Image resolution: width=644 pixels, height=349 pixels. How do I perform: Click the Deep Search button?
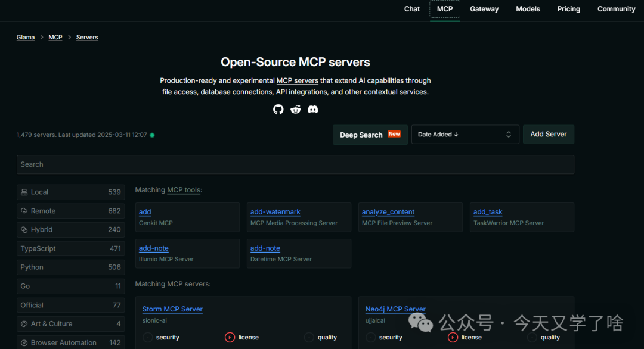370,135
